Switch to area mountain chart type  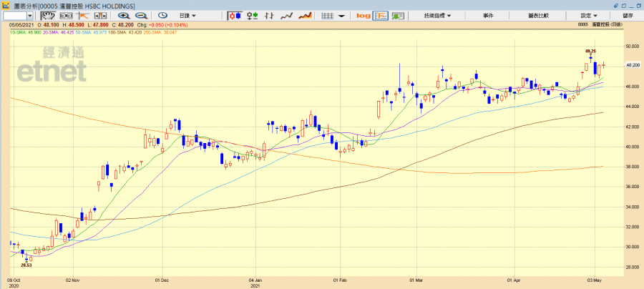point(305,15)
